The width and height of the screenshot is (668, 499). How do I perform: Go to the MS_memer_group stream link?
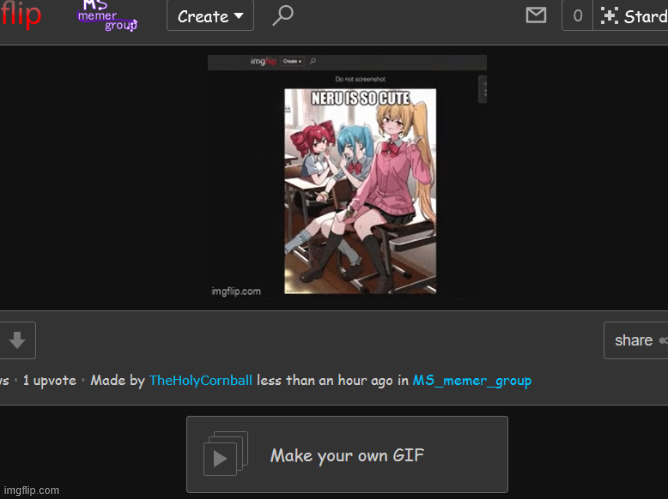coord(472,381)
